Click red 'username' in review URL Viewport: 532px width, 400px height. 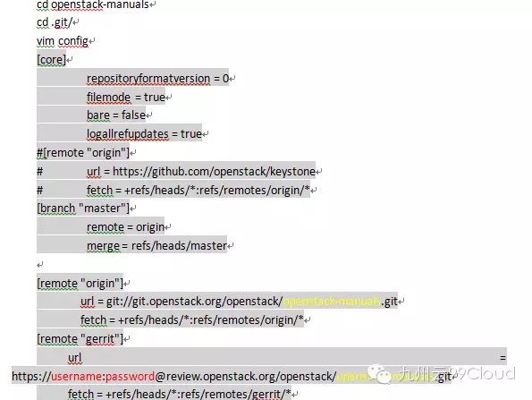click(x=76, y=377)
